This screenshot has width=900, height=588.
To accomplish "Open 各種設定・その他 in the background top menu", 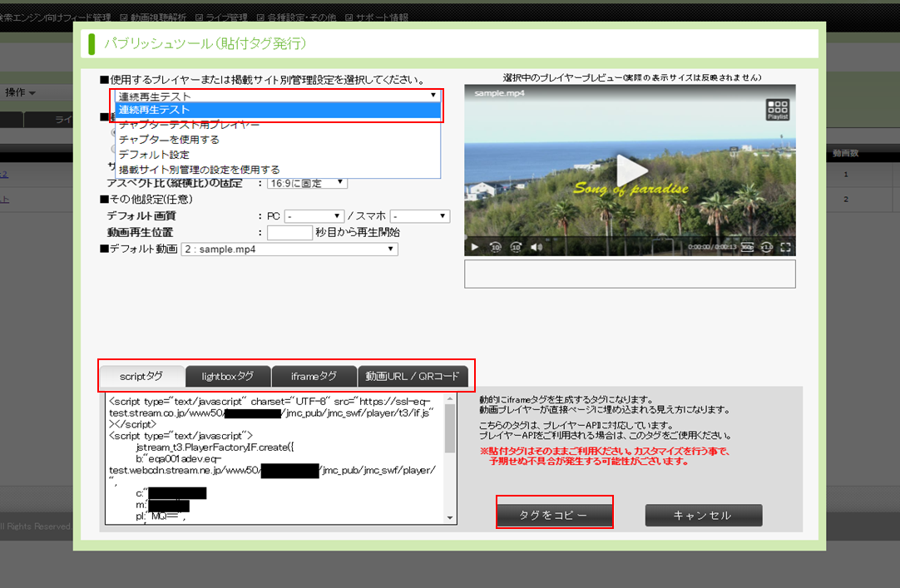I will (296, 17).
